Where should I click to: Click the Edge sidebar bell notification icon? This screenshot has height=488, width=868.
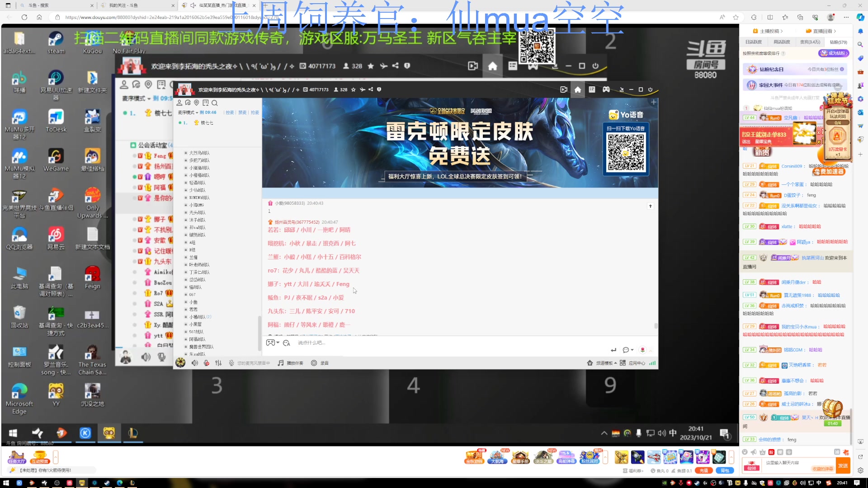[x=860, y=31]
